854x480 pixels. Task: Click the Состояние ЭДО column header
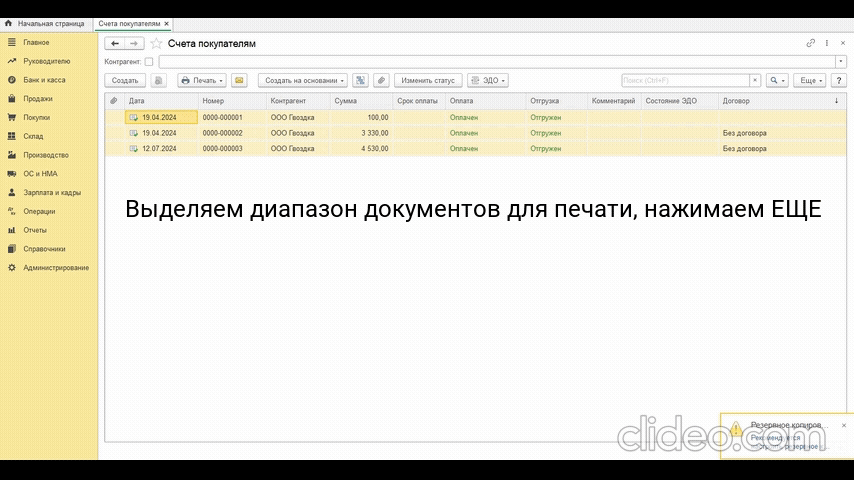point(679,101)
